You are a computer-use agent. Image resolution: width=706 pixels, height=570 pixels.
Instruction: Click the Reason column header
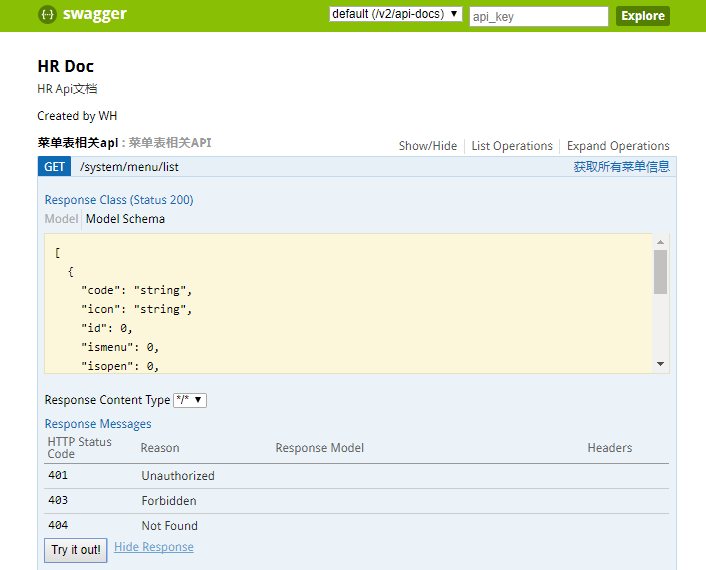(x=160, y=448)
